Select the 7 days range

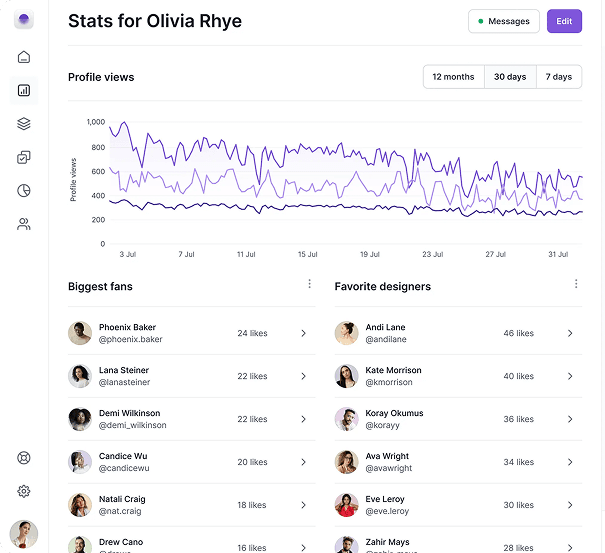tap(559, 77)
